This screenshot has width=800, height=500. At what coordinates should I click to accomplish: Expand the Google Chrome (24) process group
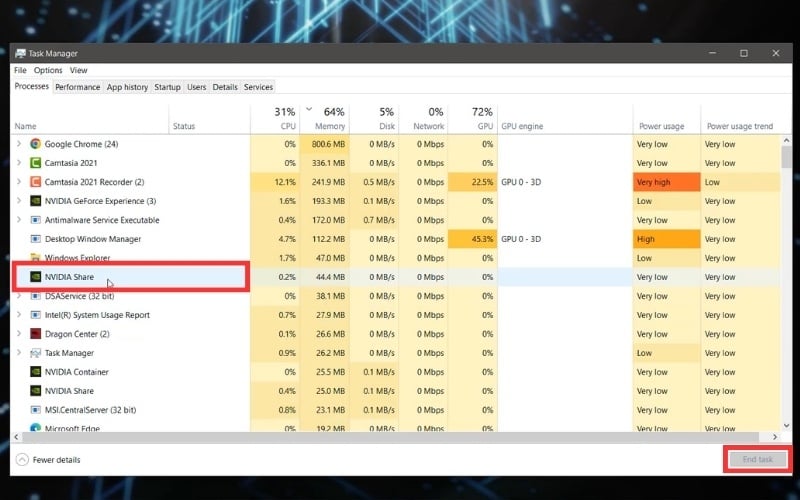coord(19,144)
